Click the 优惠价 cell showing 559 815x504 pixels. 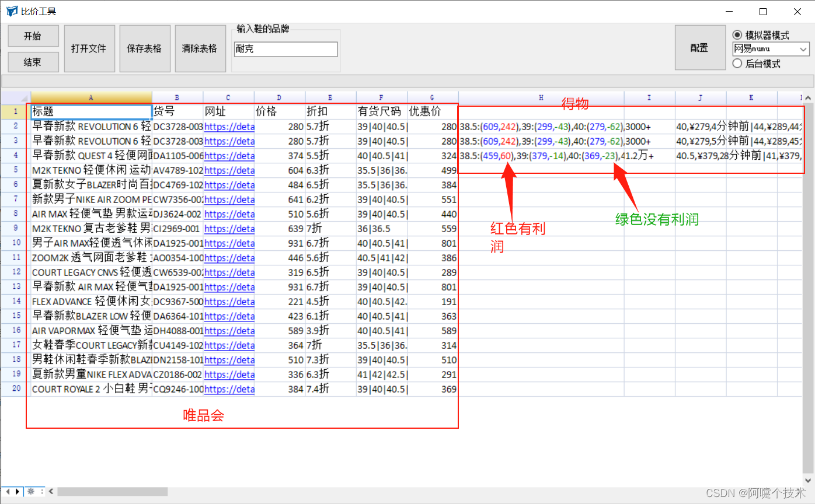coord(433,229)
